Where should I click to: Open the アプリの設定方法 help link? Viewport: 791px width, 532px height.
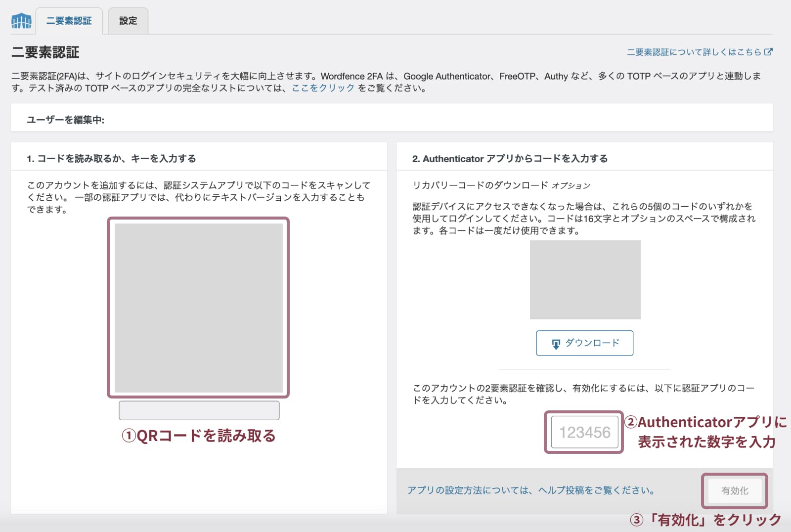click(531, 490)
